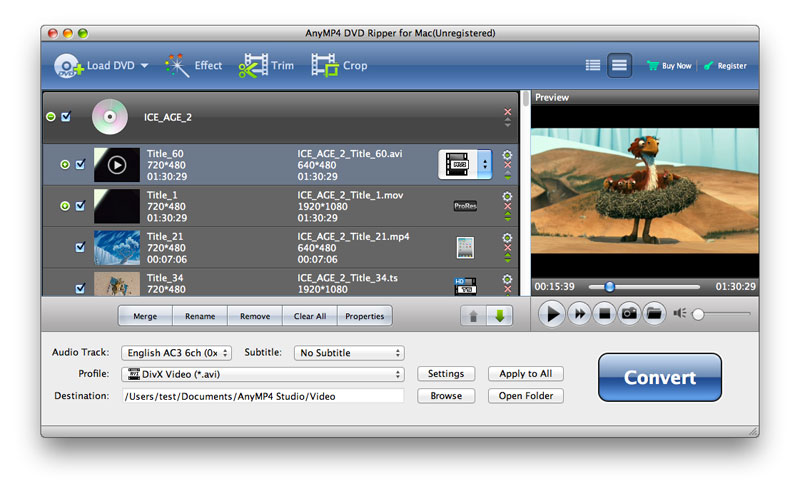Uncheck the Title_60 checkbox
Image resolution: width=800 pixels, height=494 pixels.
(80, 165)
